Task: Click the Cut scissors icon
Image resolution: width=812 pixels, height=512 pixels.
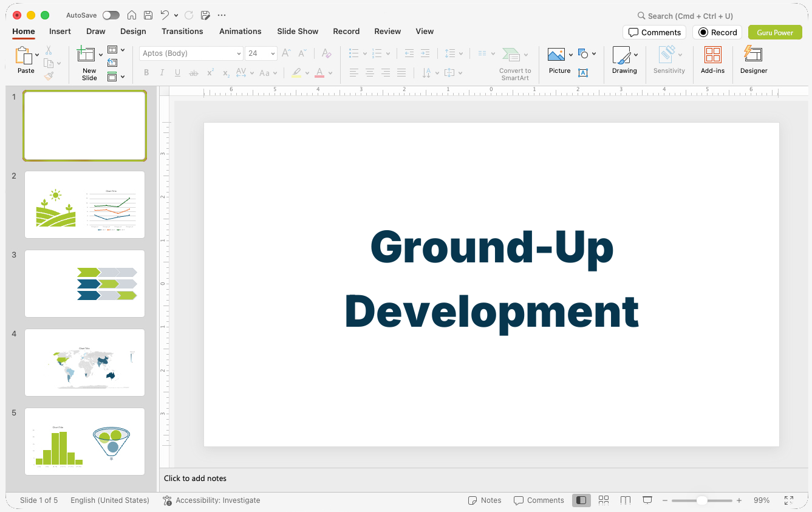Action: point(49,50)
